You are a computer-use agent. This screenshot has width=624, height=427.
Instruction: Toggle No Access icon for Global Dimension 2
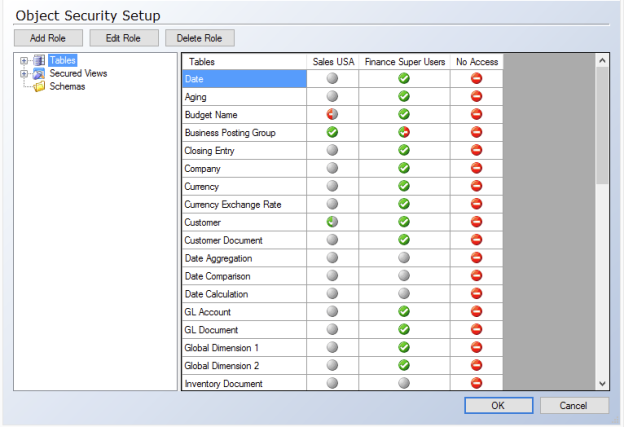476,365
